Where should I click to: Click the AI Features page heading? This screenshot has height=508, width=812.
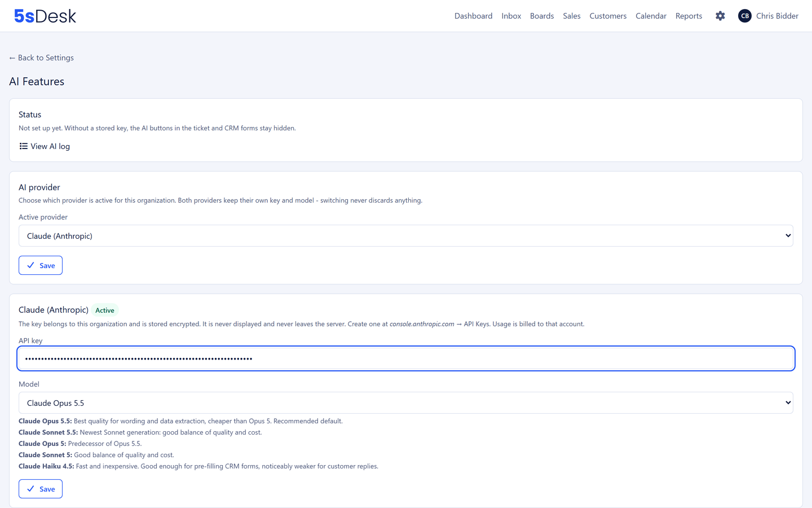[x=37, y=81]
